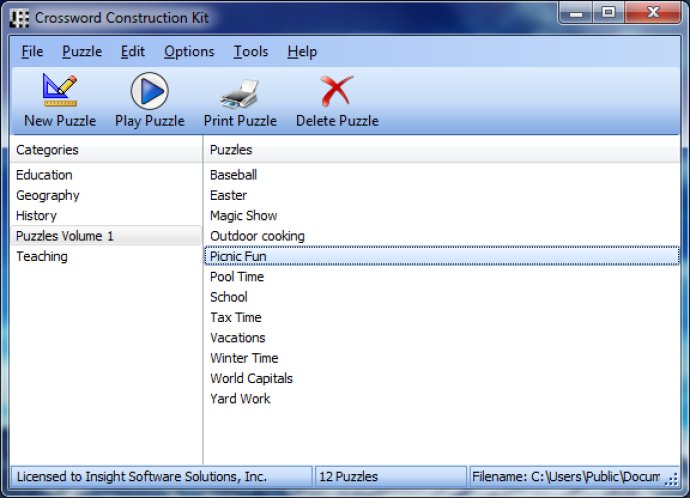Viewport: 690px width, 498px height.
Task: Click the red X Delete Puzzle icon
Action: click(337, 91)
